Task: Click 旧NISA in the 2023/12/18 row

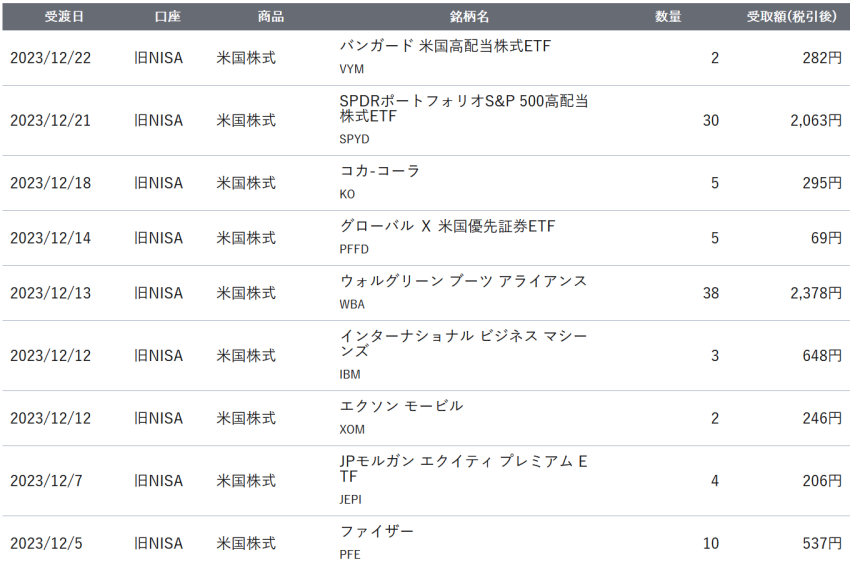Action: 158,183
